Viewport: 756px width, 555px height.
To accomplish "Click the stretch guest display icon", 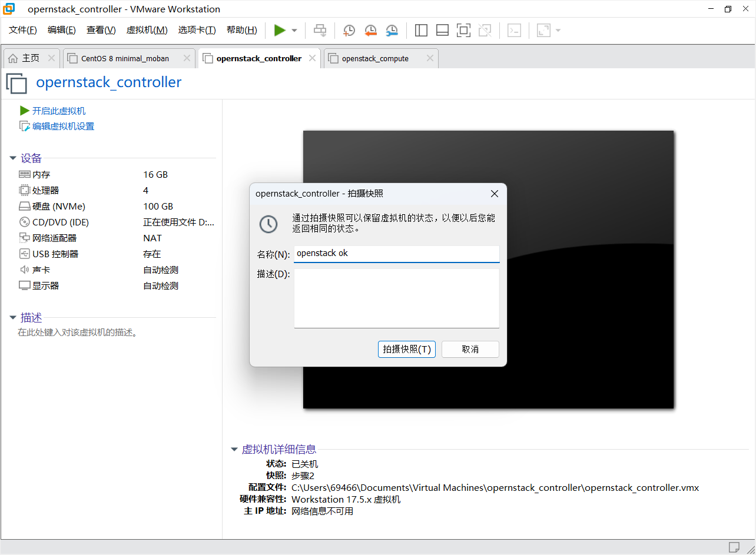I will pyautogui.click(x=543, y=30).
